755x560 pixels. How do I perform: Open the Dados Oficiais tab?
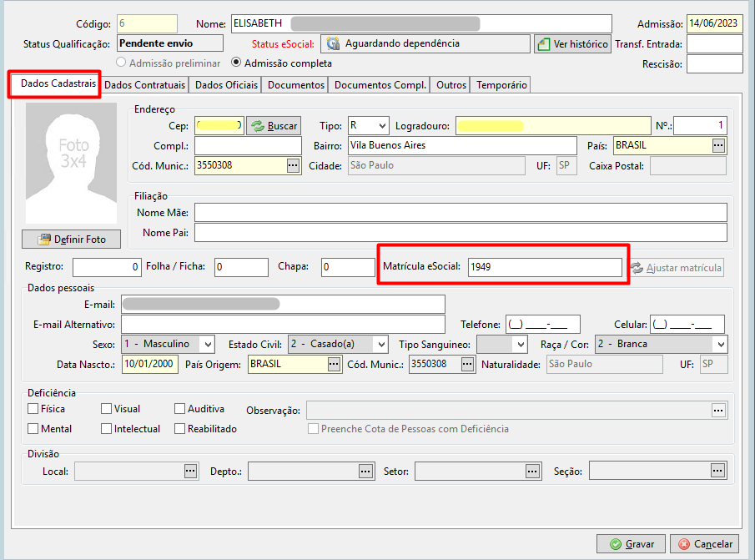(226, 85)
